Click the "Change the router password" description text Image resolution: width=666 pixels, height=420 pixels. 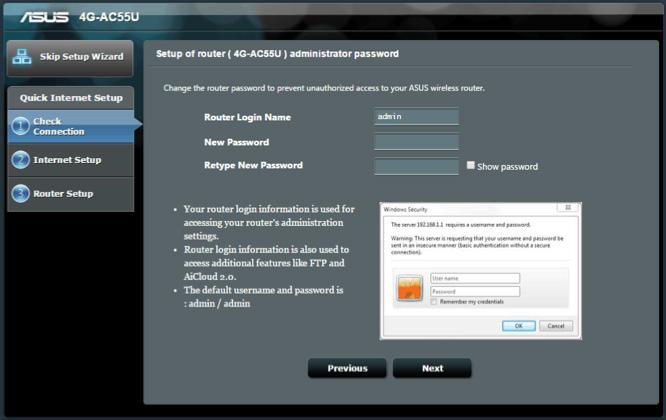[x=324, y=88]
